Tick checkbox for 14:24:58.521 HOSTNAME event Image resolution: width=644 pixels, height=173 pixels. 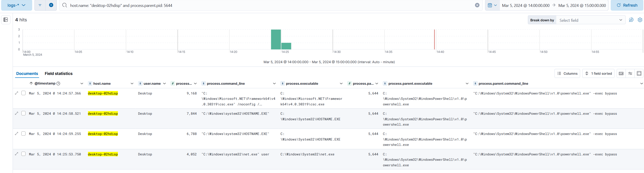pyautogui.click(x=24, y=113)
